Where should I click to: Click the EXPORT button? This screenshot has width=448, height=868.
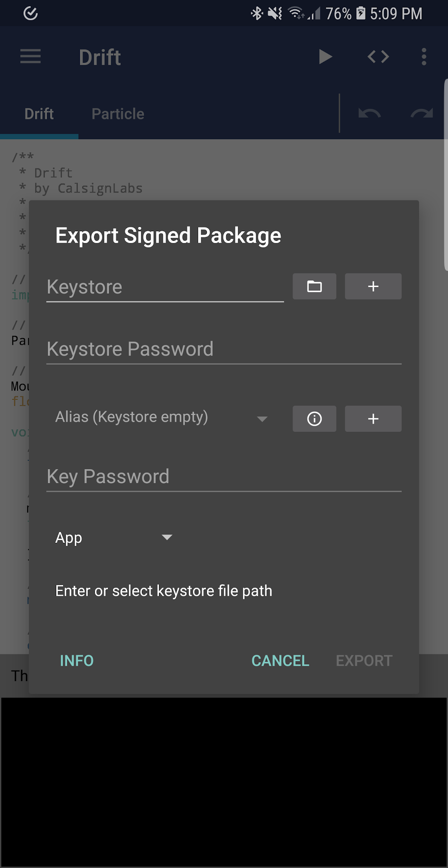tap(364, 660)
